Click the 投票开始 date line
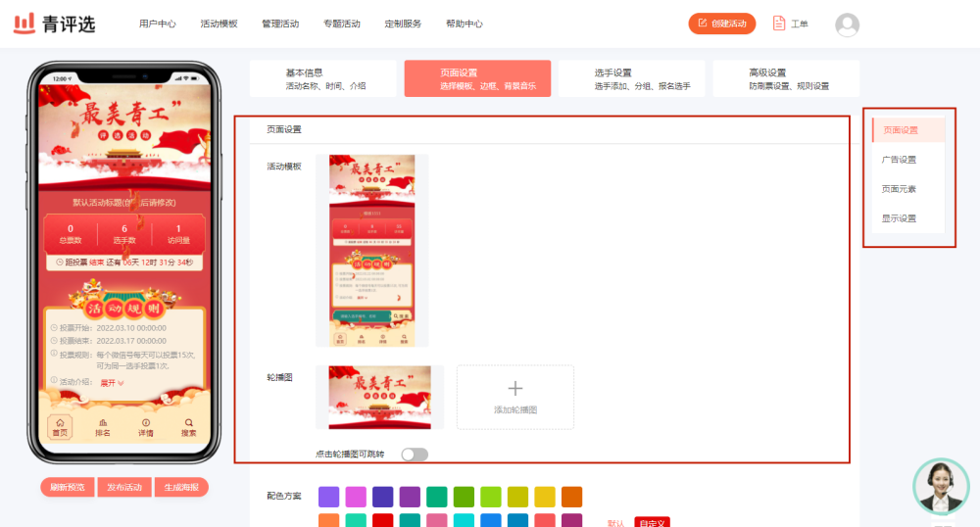Image resolution: width=980 pixels, height=527 pixels. click(x=108, y=328)
